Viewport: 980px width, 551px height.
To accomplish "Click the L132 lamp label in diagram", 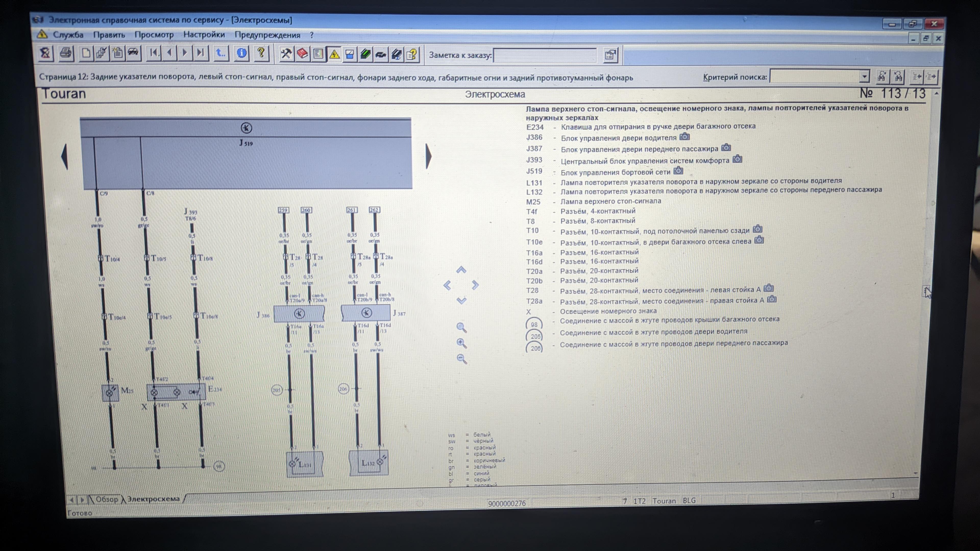I will tap(368, 463).
